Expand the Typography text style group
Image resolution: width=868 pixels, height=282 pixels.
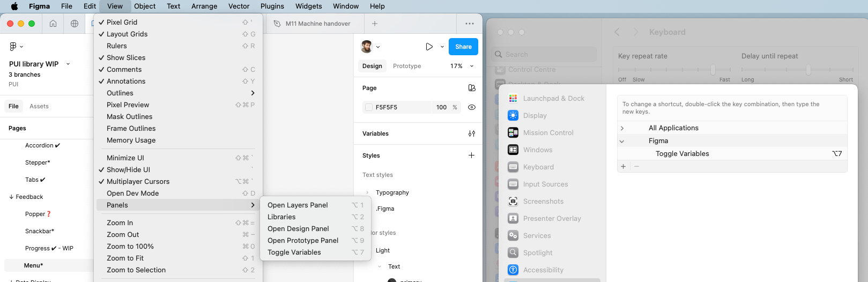[x=367, y=192]
